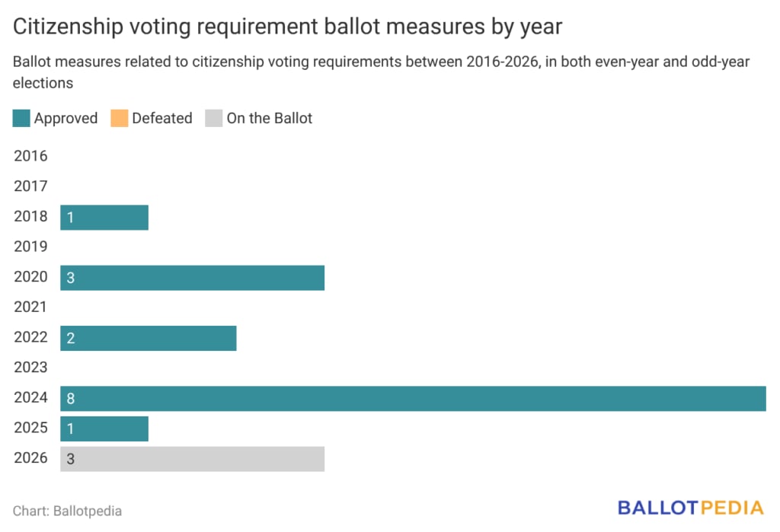Click the gray On the Ballot swatch

point(214,118)
